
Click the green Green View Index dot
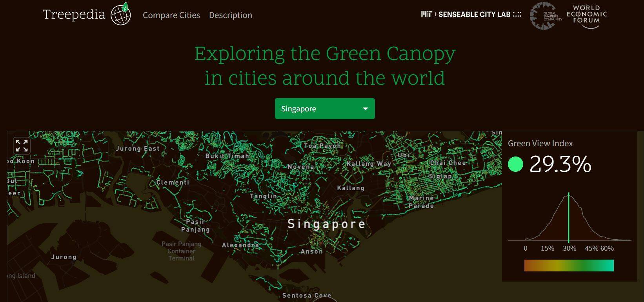pyautogui.click(x=515, y=164)
